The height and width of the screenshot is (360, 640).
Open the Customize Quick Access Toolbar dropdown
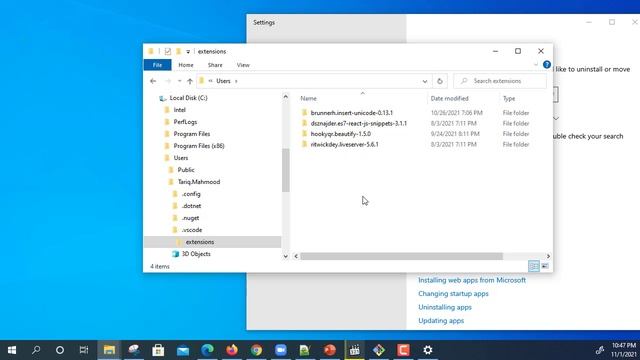[188, 52]
